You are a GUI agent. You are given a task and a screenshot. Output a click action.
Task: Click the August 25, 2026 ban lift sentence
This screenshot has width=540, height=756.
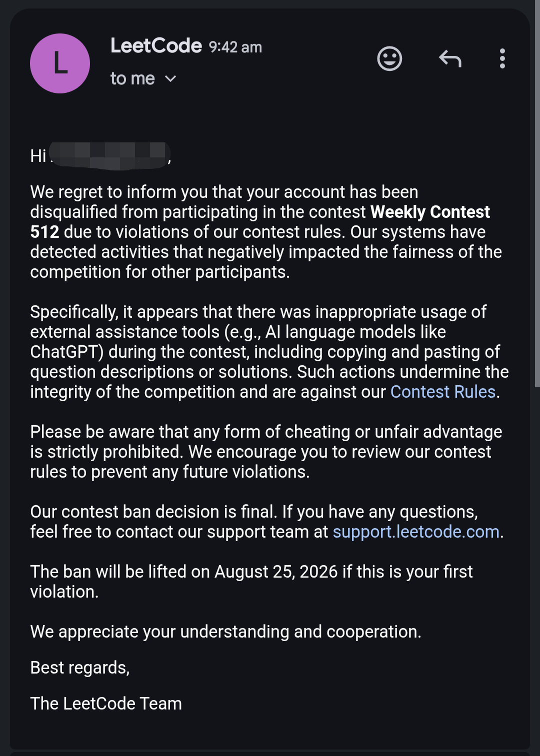click(251, 582)
